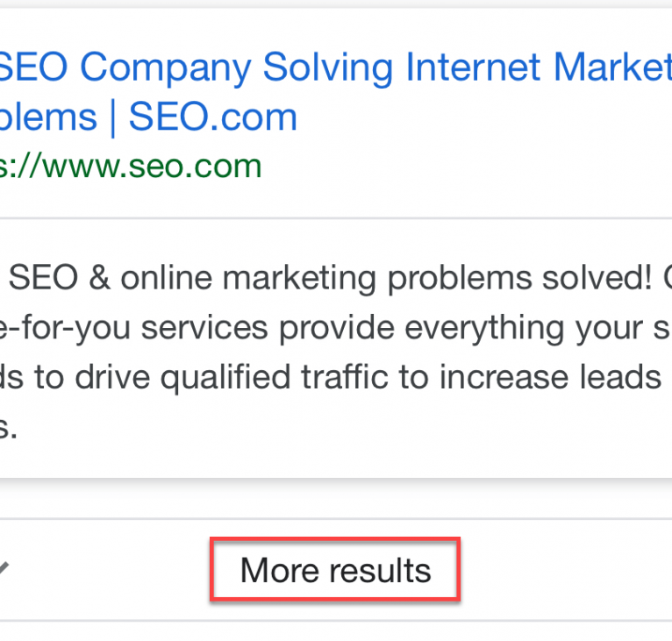Click the word 'More' in the bottom bar

(278, 571)
